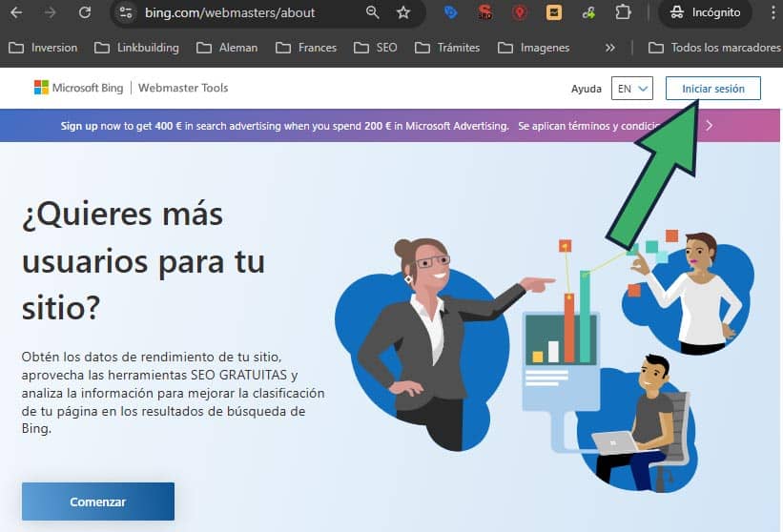
Task: Go back with the browser back arrow
Action: click(x=16, y=12)
